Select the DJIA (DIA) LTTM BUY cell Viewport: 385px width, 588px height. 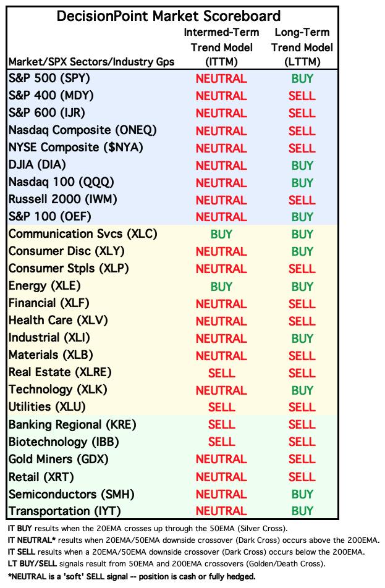coord(302,166)
